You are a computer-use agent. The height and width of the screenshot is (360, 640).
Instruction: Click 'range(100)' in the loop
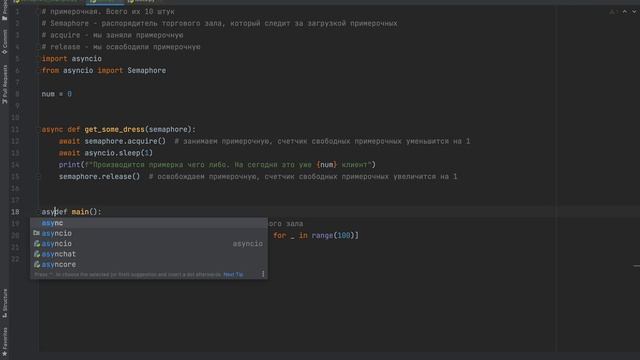(333, 236)
